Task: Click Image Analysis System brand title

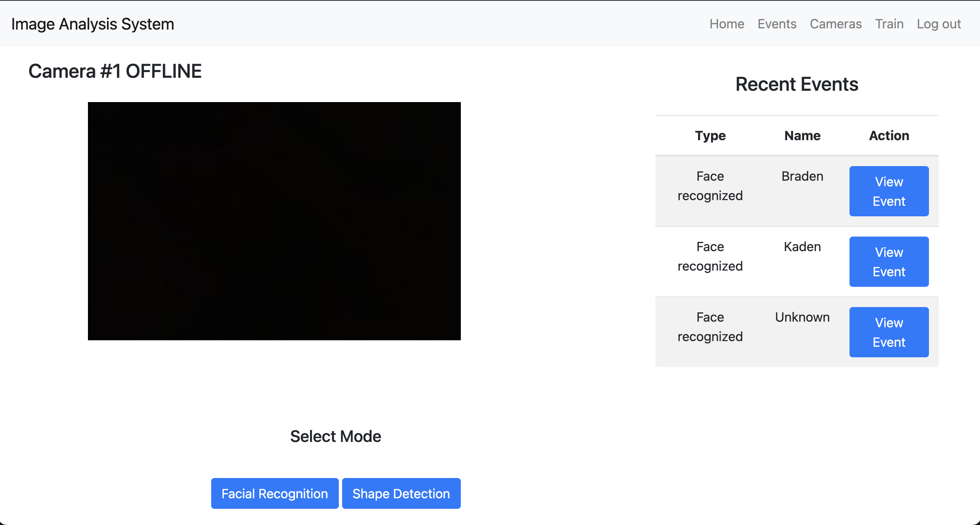Action: pyautogui.click(x=93, y=24)
